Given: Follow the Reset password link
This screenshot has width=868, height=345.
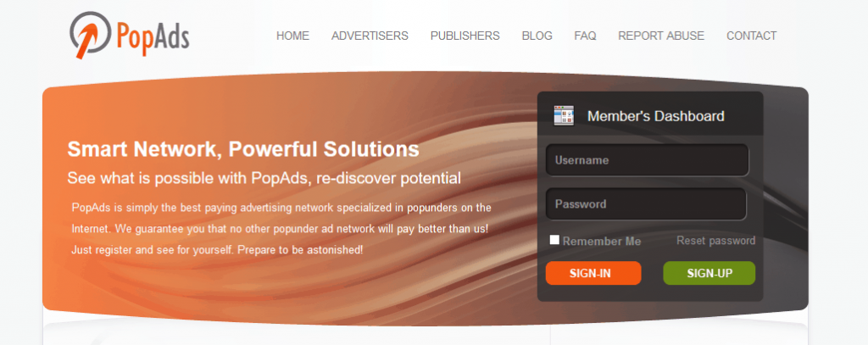Looking at the screenshot, I should [x=715, y=241].
